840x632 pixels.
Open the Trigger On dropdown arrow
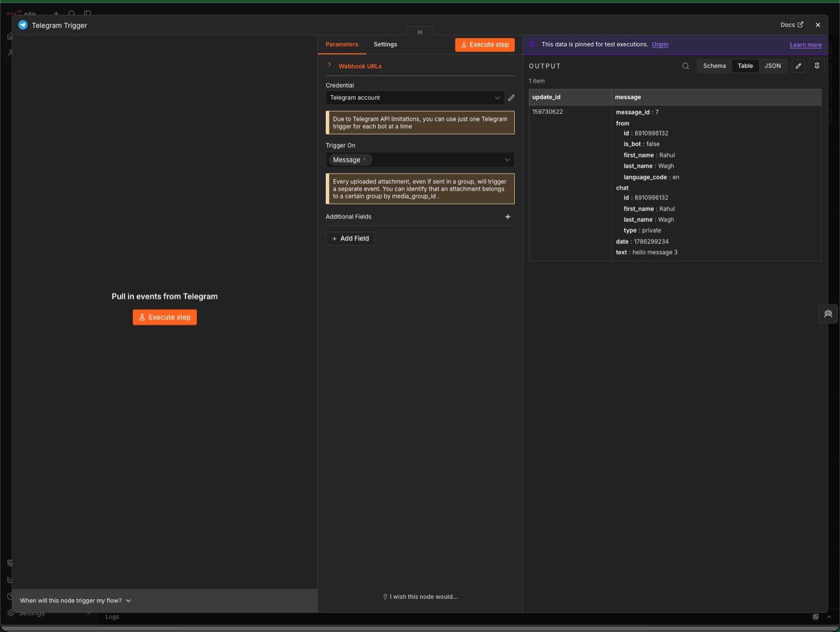click(507, 159)
